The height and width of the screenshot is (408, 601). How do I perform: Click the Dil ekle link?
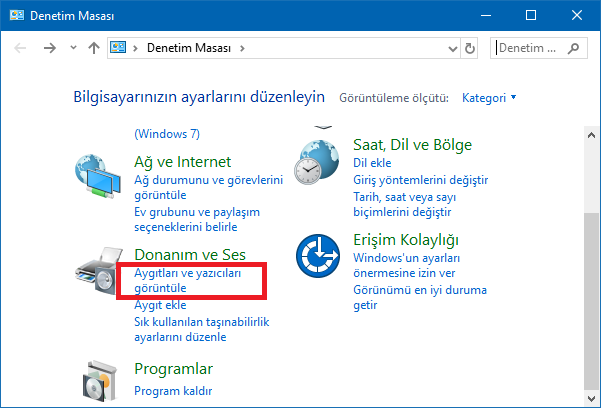click(x=372, y=163)
